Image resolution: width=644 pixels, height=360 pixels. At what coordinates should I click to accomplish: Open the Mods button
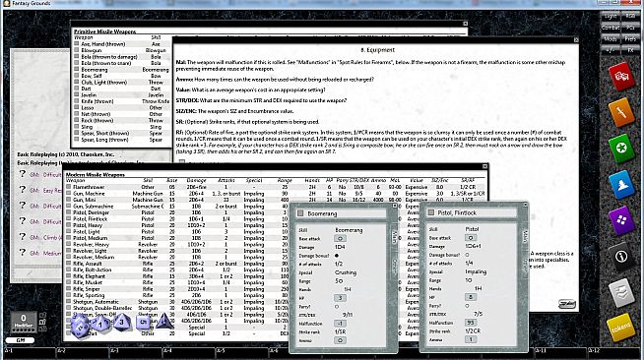pyautogui.click(x=611, y=39)
